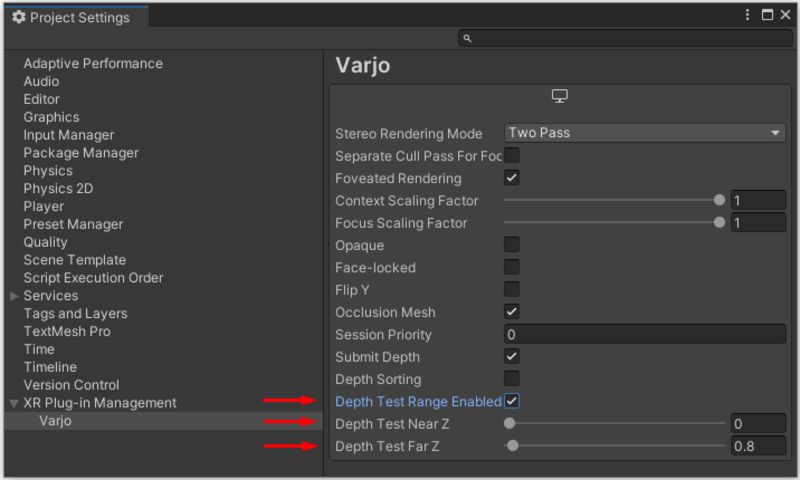
Task: Click the Depth Test Range Enabled label
Action: pyautogui.click(x=418, y=401)
